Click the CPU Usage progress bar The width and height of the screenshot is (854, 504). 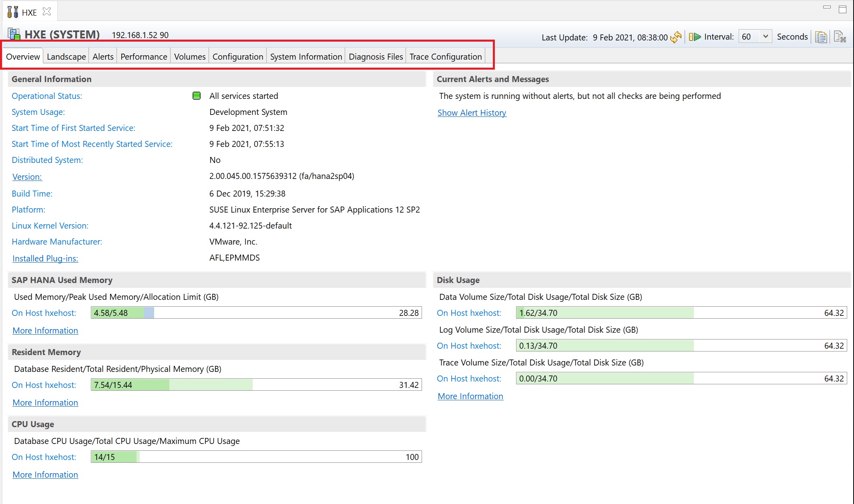tap(256, 457)
